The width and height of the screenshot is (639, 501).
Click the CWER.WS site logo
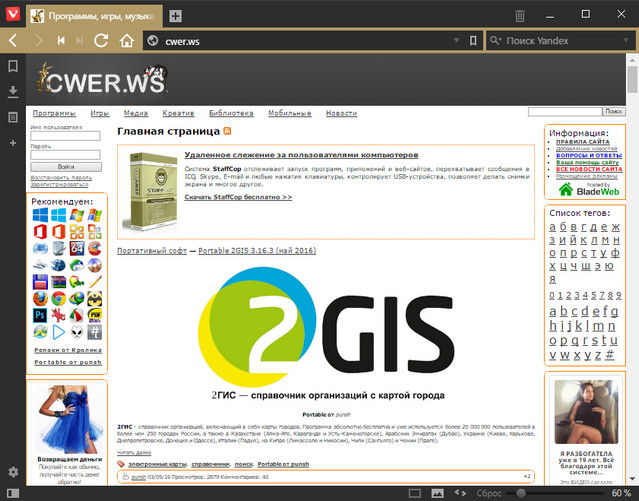[102, 79]
